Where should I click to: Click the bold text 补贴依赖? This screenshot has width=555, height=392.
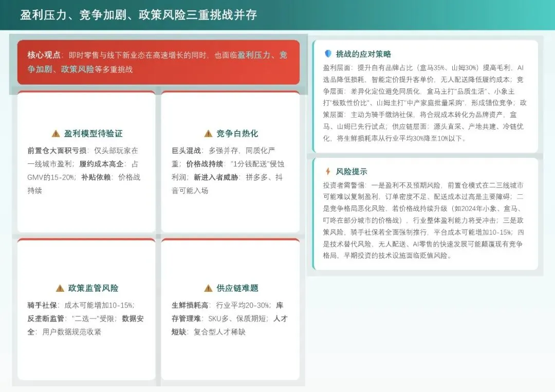(x=96, y=177)
